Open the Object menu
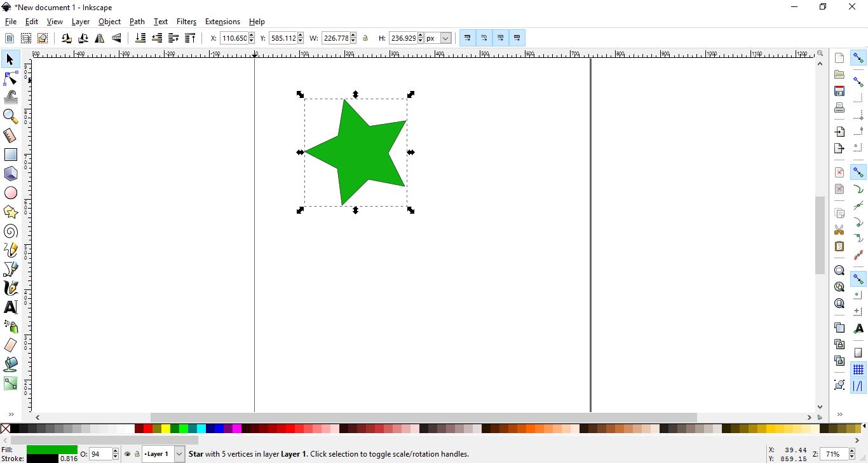Image resolution: width=868 pixels, height=463 pixels. (109, 22)
